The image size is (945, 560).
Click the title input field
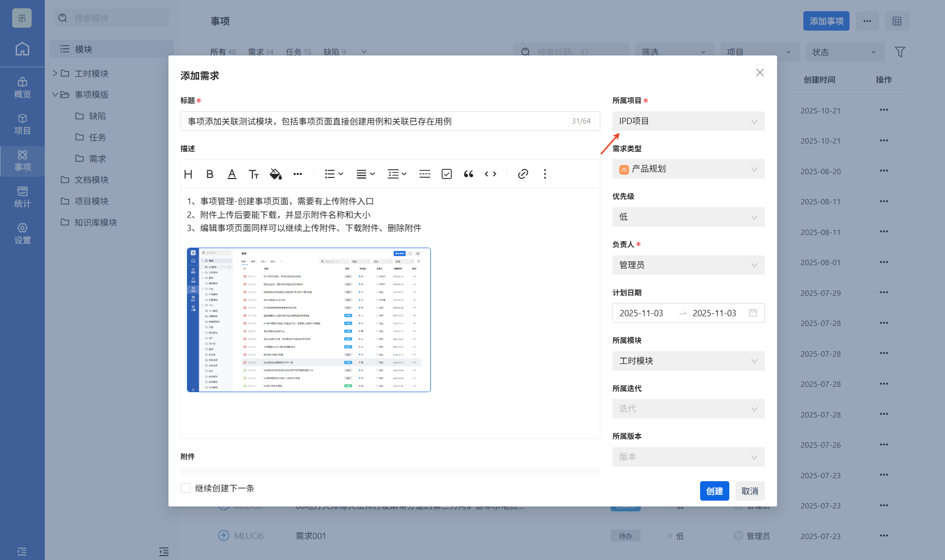[x=375, y=121]
